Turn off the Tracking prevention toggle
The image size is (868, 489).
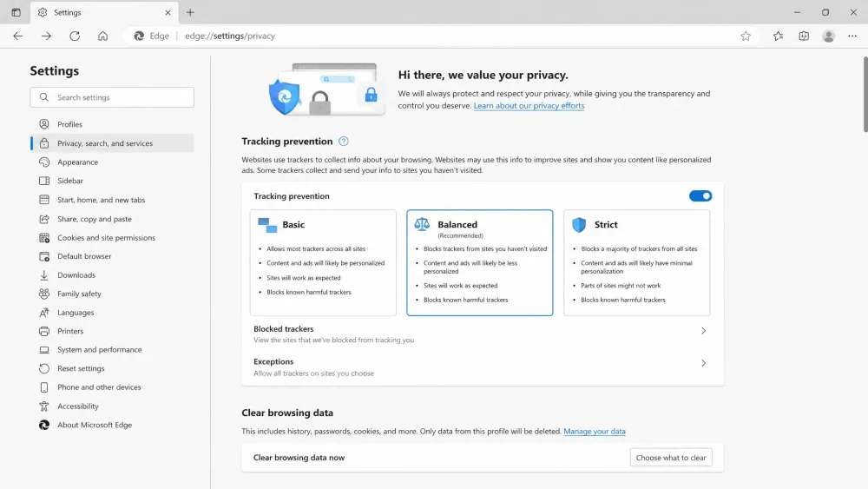(x=700, y=196)
